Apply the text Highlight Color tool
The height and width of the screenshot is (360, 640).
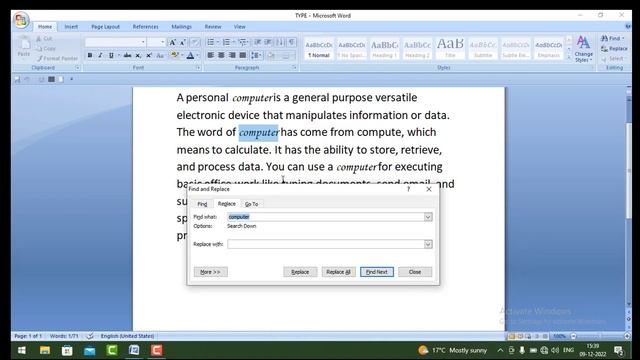tap(175, 55)
